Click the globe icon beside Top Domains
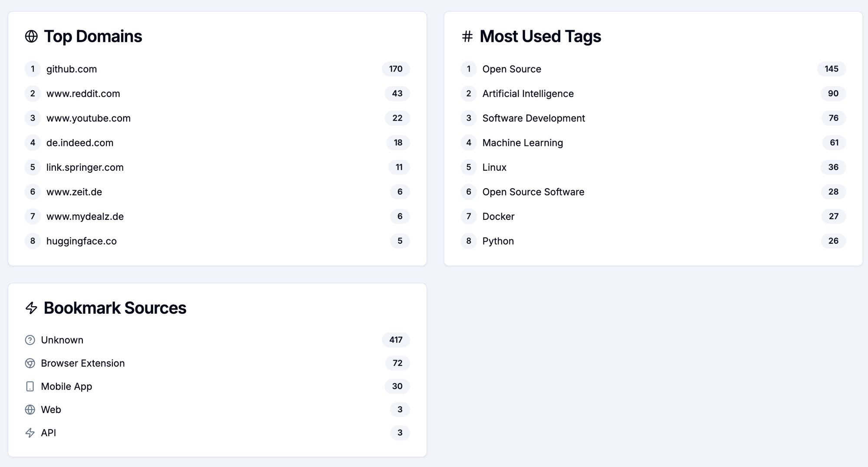This screenshot has width=868, height=467. (x=31, y=36)
